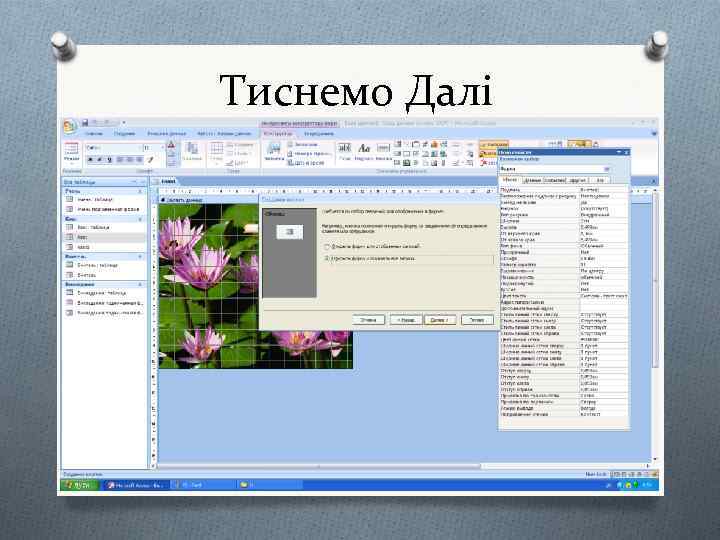
Task: Open the Создание (Create) ribbon tab
Action: pyautogui.click(x=124, y=134)
